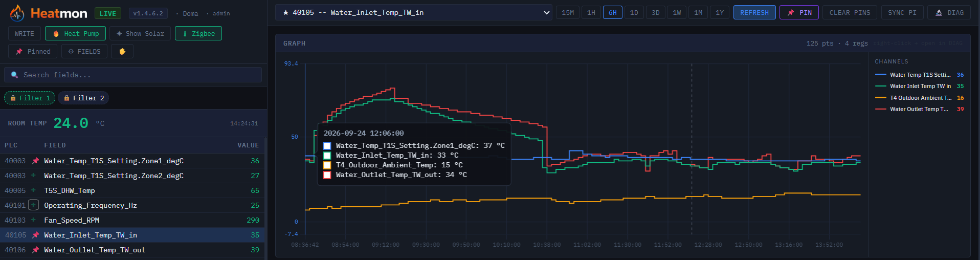Click the PLC column header
Screen dimensions: 980x260
click(x=11, y=145)
